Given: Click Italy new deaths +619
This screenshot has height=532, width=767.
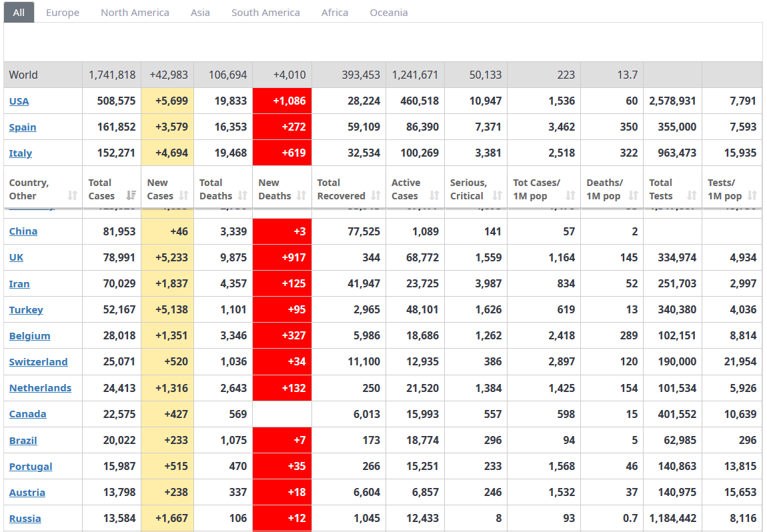Looking at the screenshot, I should coord(282,153).
